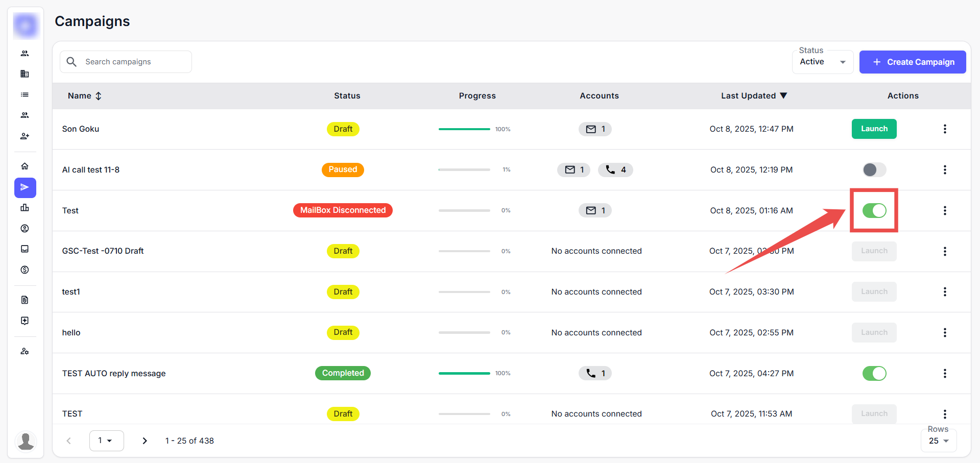Open the companies building icon in sidebar
Viewport: 980px width, 463px height.
(x=25, y=74)
